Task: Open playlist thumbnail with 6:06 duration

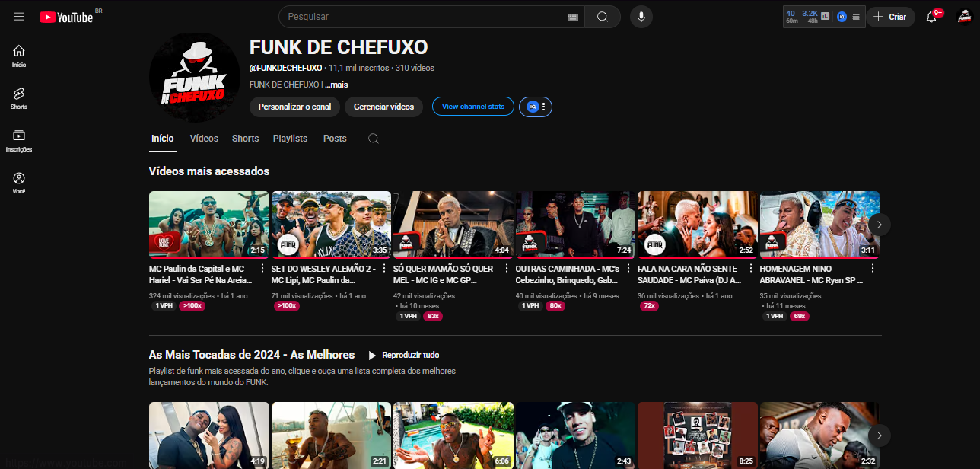Action: point(453,435)
